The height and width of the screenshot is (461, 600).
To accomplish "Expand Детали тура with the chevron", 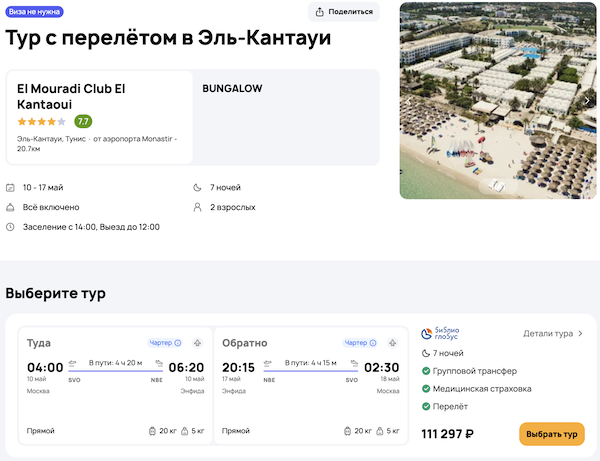I will point(581,333).
